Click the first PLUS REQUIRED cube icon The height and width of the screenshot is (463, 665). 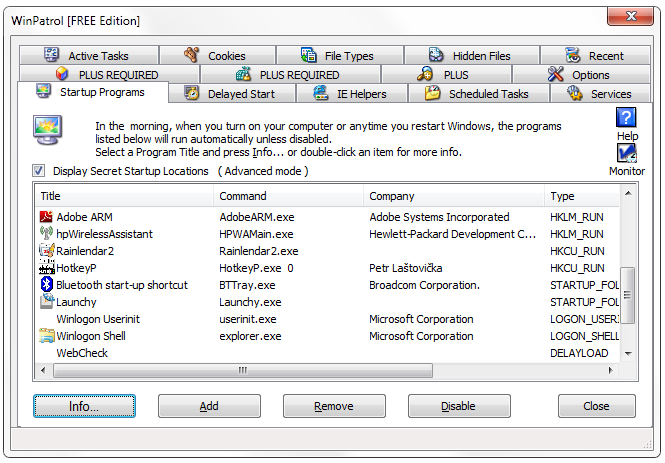pyautogui.click(x=62, y=74)
